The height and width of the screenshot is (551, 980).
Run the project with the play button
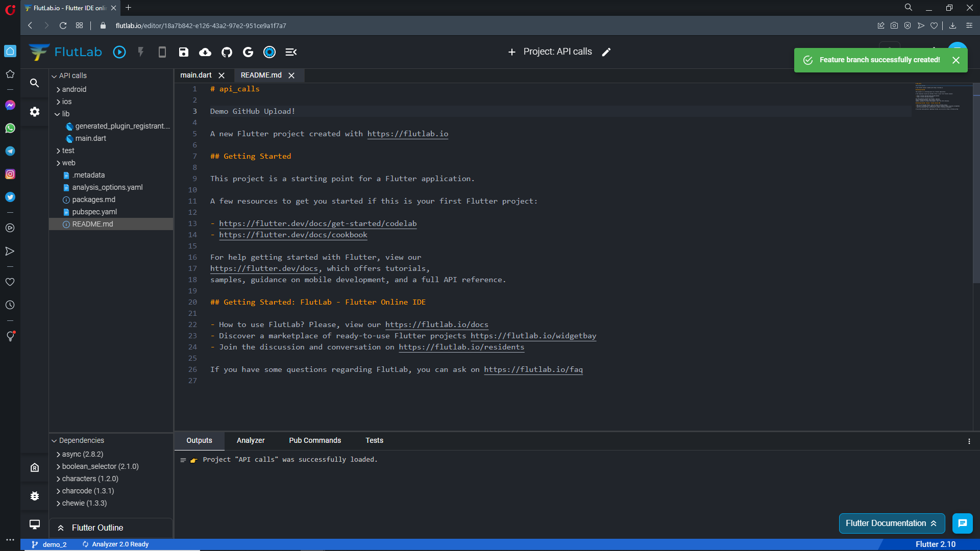click(x=119, y=52)
